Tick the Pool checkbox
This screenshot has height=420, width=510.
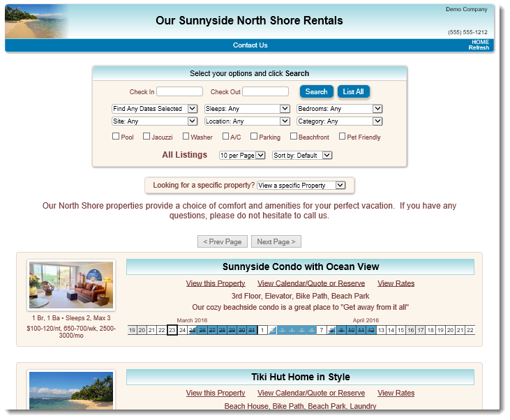[116, 136]
